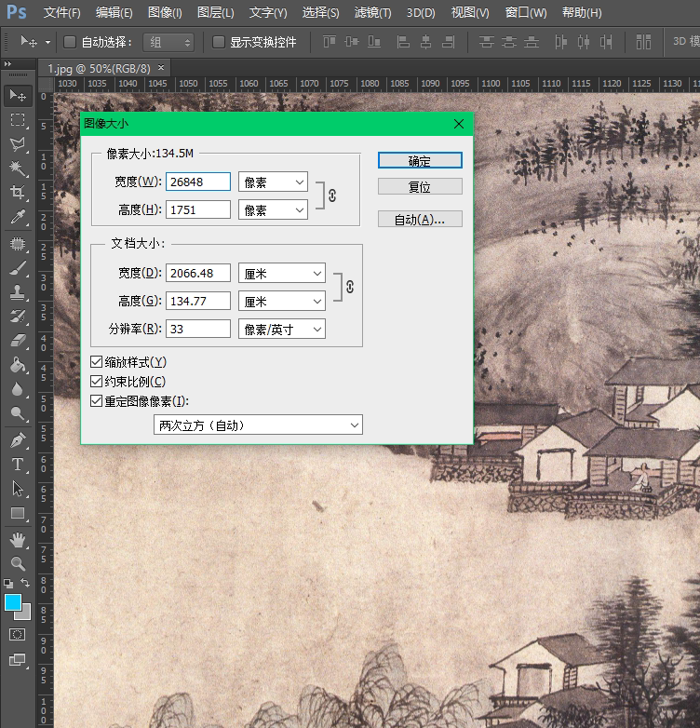Open the 帮助(H) menu
Viewport: 700px width, 728px height.
pyautogui.click(x=582, y=12)
